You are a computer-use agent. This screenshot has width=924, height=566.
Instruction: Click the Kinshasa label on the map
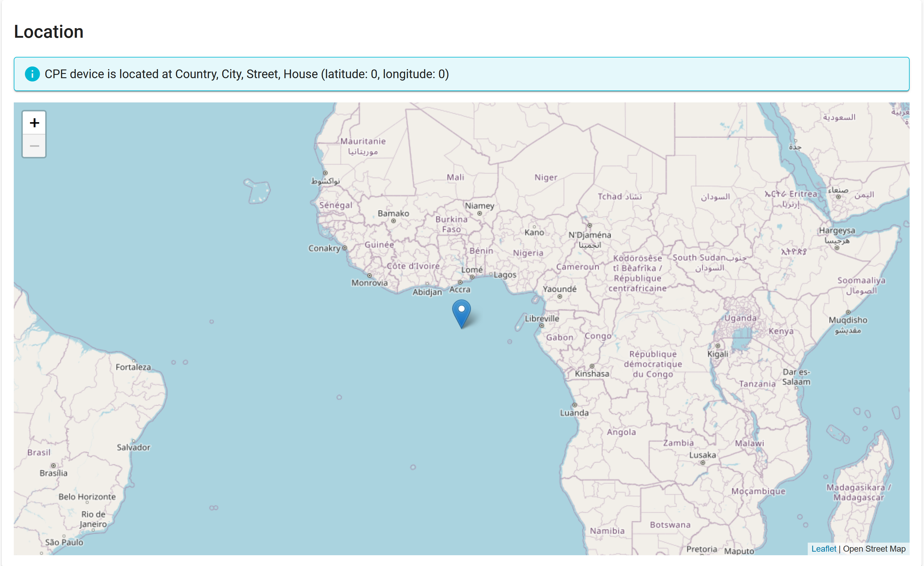click(x=592, y=374)
